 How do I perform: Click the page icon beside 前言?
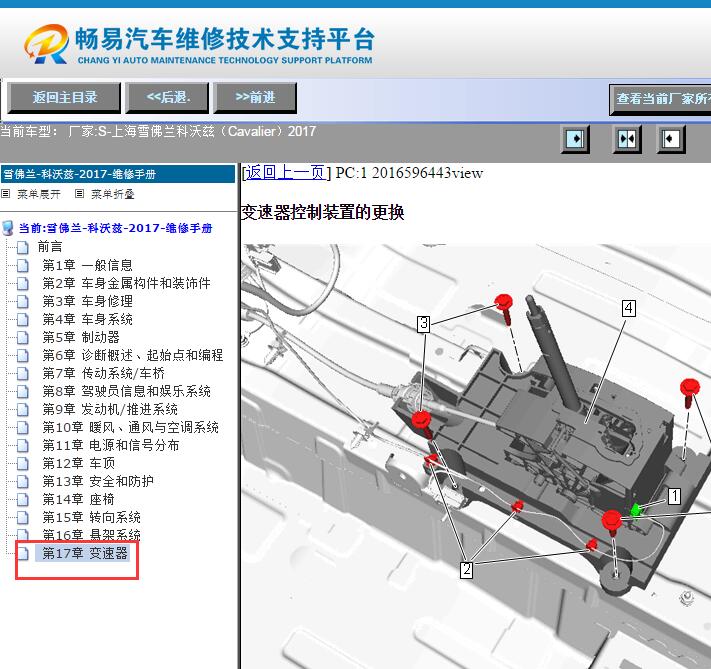[x=23, y=247]
